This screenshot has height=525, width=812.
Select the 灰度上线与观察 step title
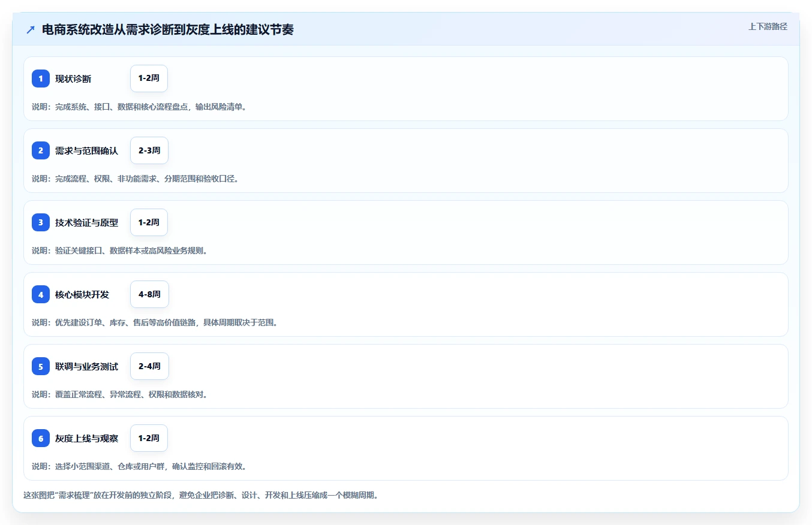coord(86,438)
